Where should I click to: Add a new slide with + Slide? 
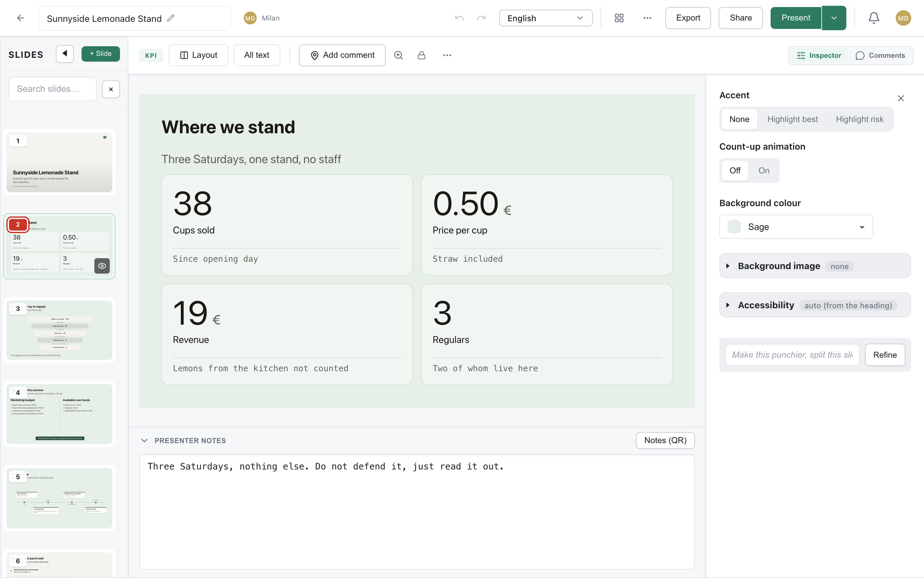click(x=100, y=54)
